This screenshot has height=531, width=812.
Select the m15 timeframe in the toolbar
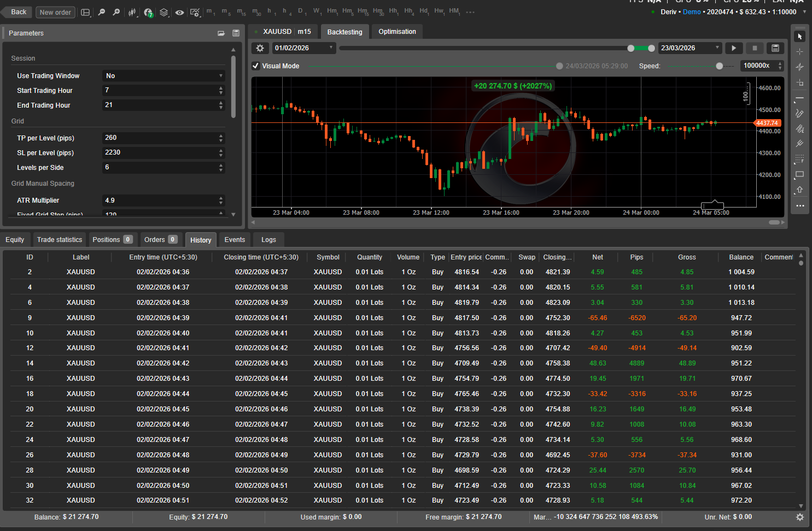tap(241, 12)
